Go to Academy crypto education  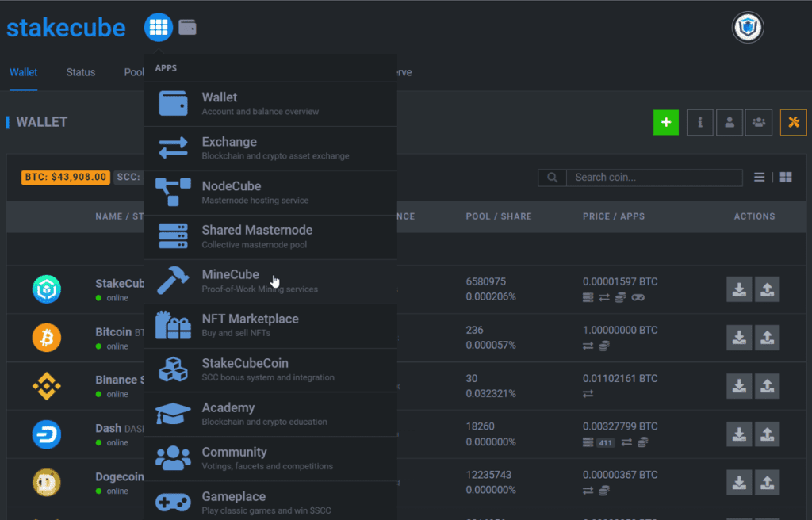pyautogui.click(x=271, y=415)
